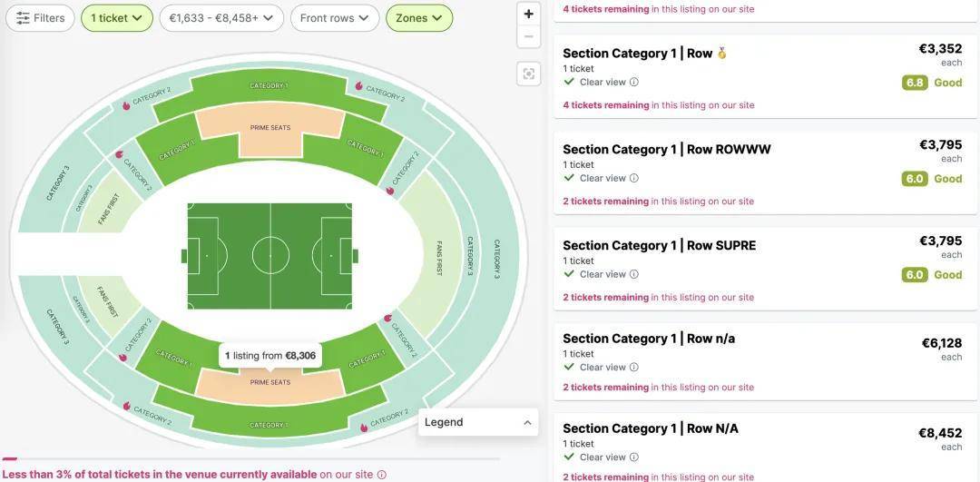The height and width of the screenshot is (482, 980).
Task: Click info icon beside Row n/a Clear view
Action: 634,368
